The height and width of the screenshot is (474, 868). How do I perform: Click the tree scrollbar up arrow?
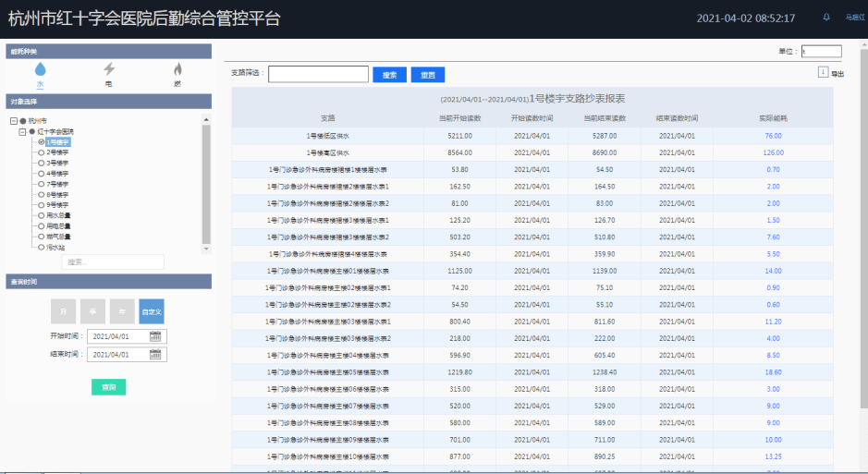(x=206, y=119)
